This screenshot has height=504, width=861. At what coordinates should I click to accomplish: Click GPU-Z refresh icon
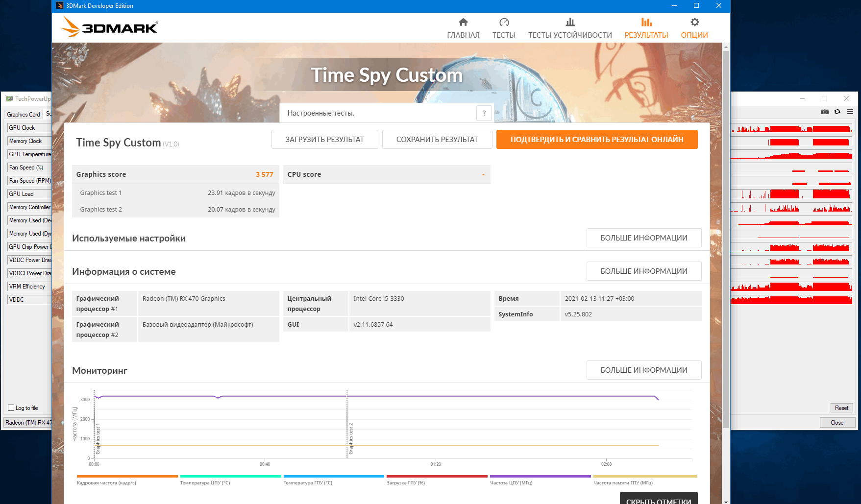(837, 112)
